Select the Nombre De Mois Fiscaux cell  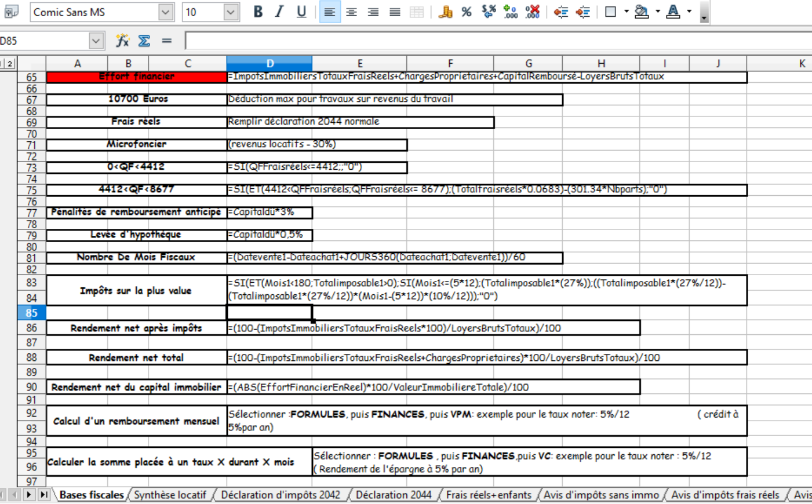click(x=136, y=258)
